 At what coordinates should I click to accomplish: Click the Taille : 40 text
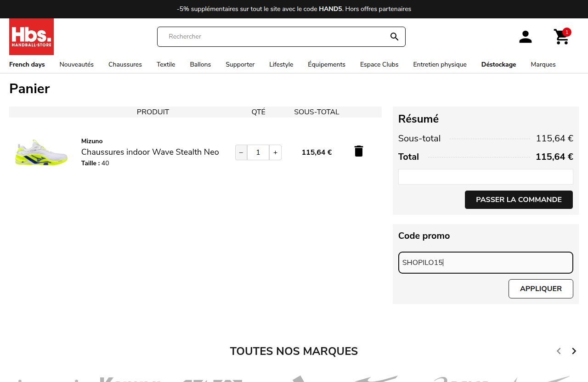coord(95,163)
